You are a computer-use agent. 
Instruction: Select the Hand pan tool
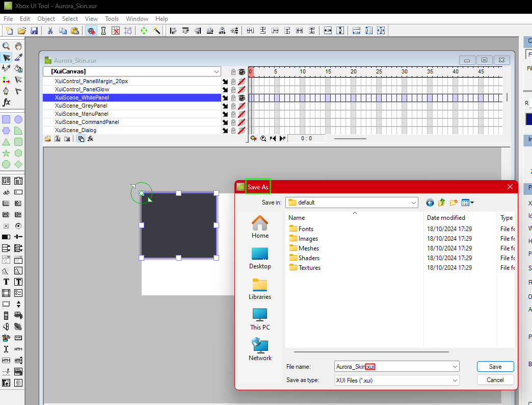pos(18,46)
